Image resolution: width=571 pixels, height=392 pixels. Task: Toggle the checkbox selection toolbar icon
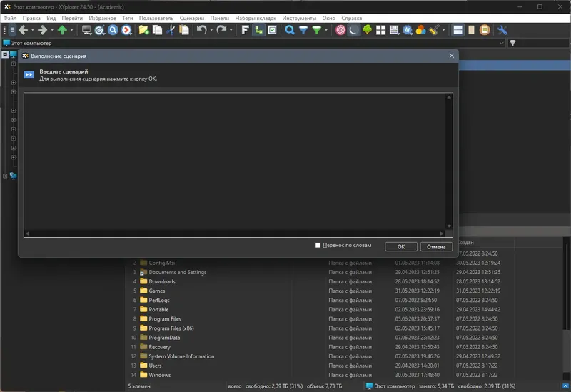pos(272,30)
